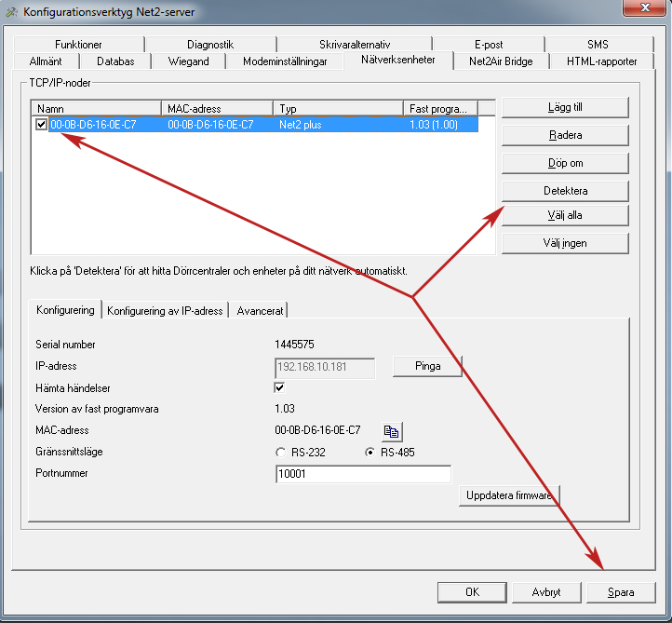The image size is (672, 623).
Task: Cancel with the Avbryt button
Action: click(546, 592)
